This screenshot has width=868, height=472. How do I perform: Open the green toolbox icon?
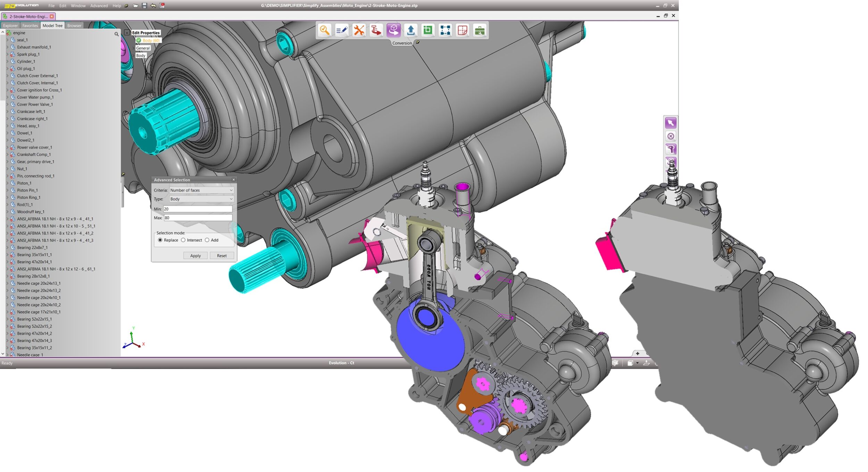479,30
